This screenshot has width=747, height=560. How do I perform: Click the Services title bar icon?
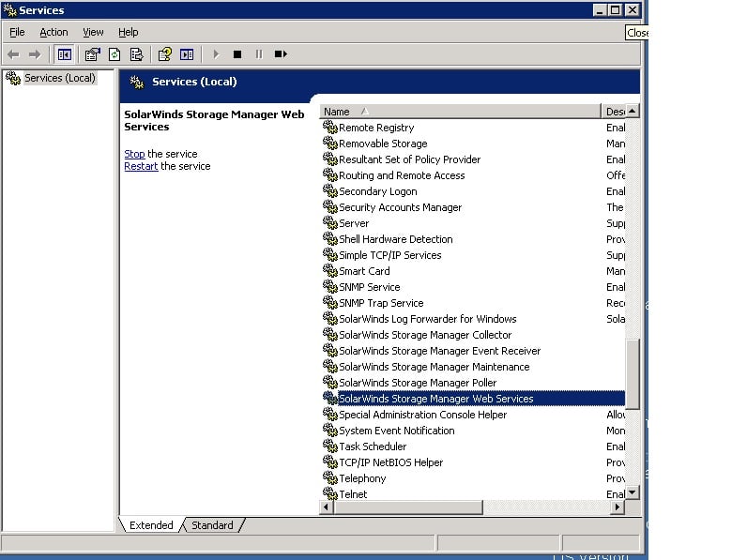(x=9, y=9)
